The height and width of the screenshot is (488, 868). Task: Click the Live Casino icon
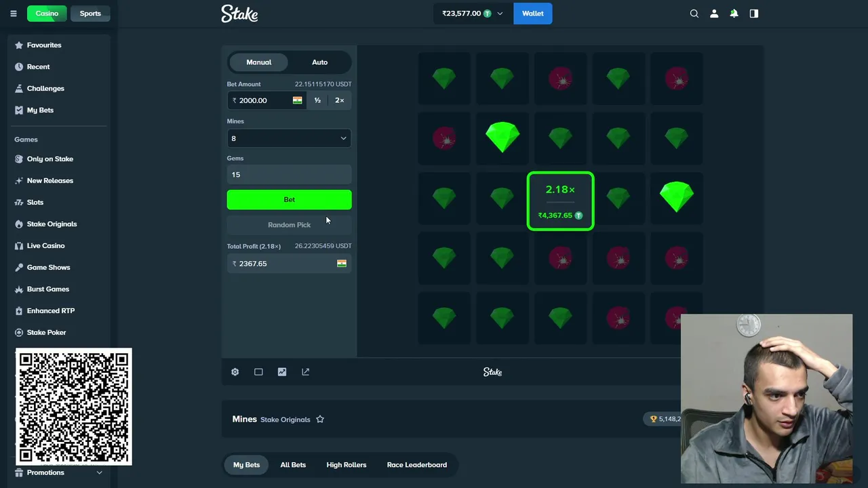19,245
